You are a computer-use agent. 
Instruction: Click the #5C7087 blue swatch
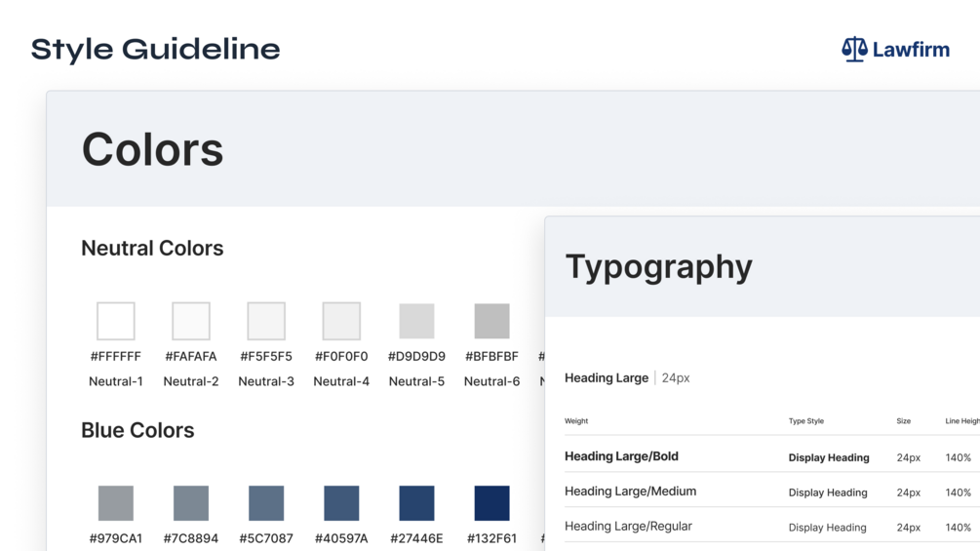pyautogui.click(x=266, y=503)
